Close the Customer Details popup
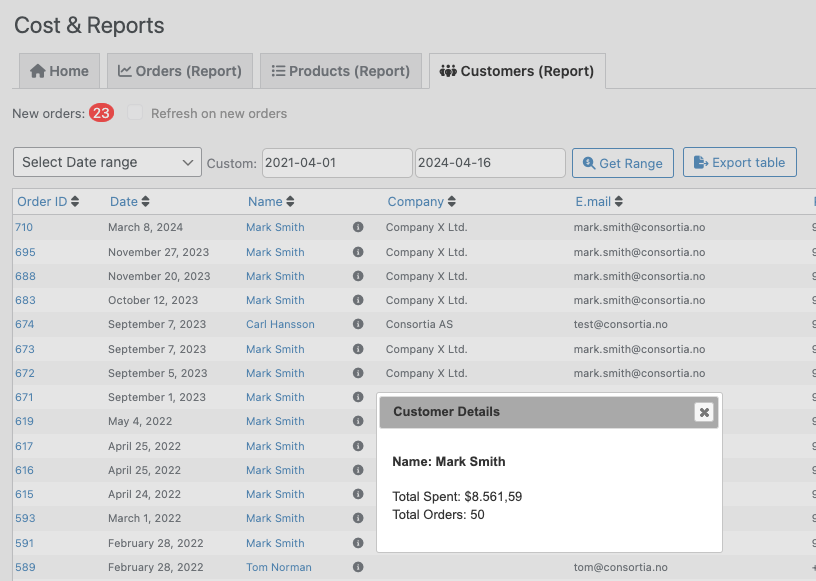The image size is (816, 581). [704, 412]
